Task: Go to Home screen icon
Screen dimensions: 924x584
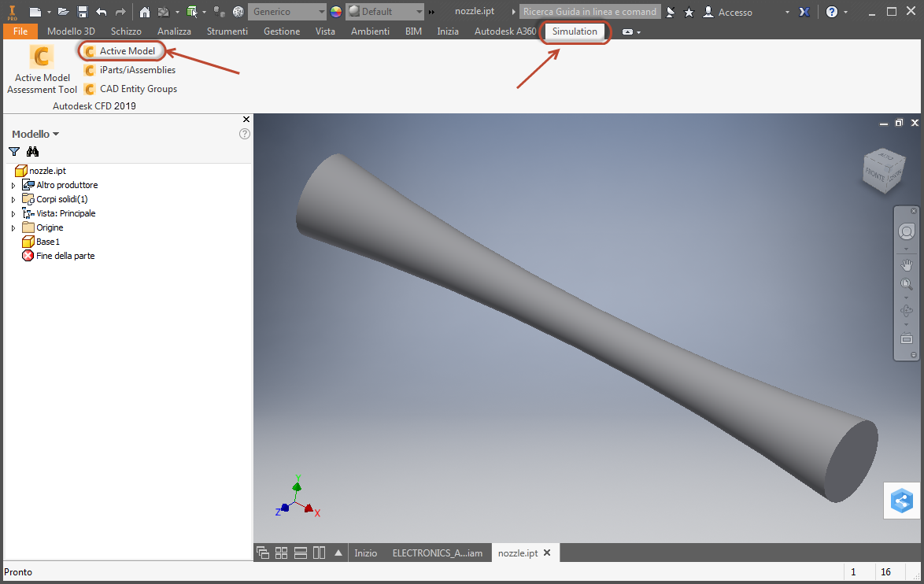Action: click(x=144, y=12)
